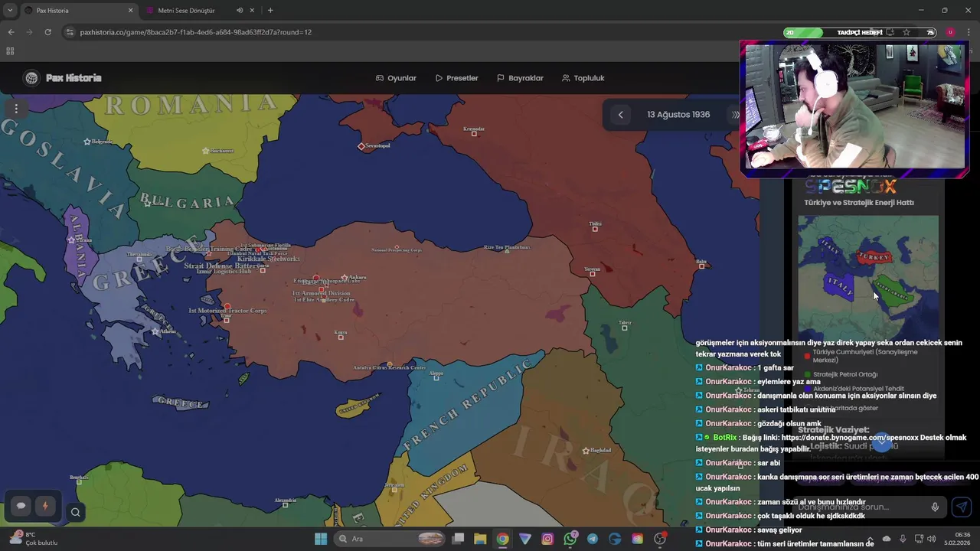Viewport: 980px width, 551px height.
Task: Click the Windows taskbar search box
Action: coord(390,539)
